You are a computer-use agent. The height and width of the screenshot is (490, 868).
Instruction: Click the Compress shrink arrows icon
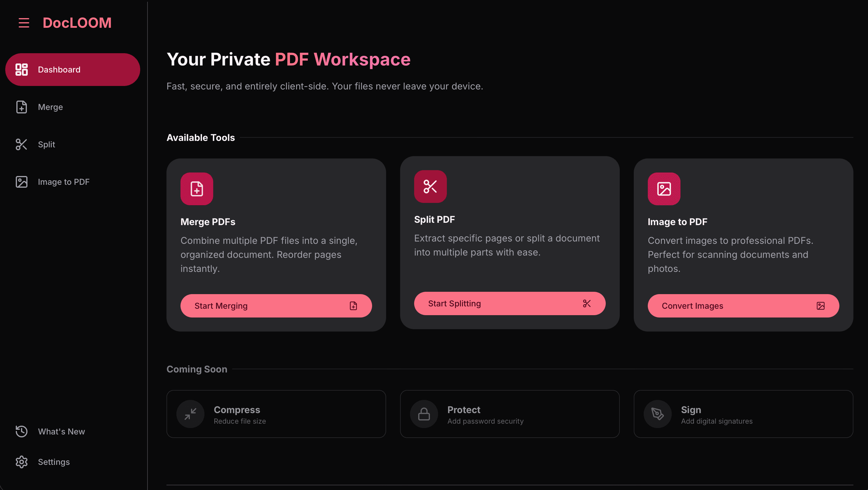click(190, 414)
